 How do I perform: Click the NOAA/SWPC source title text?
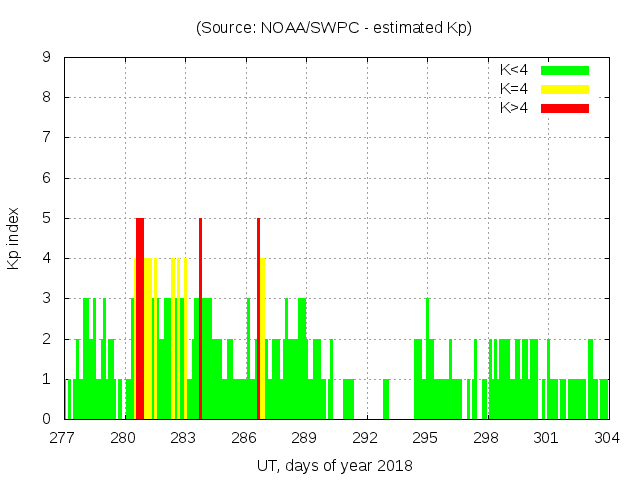[334, 28]
